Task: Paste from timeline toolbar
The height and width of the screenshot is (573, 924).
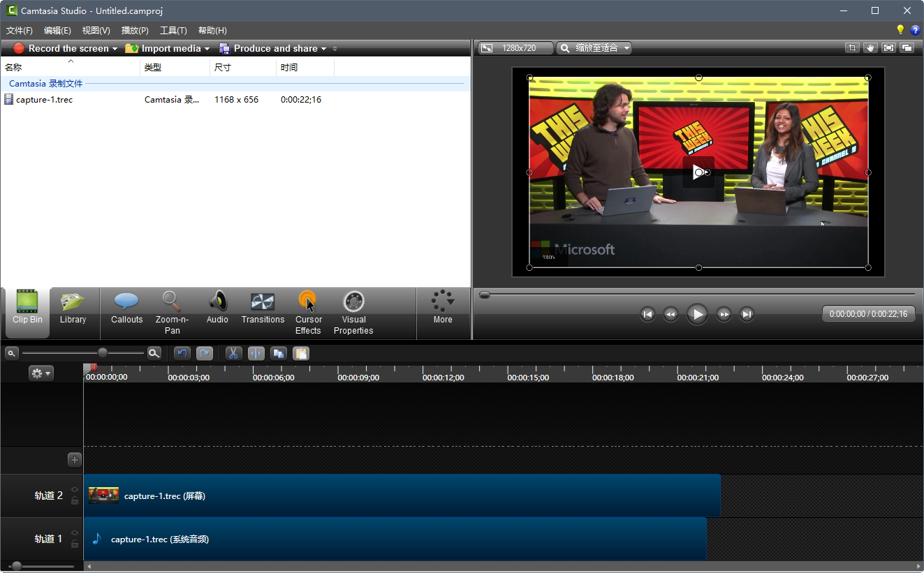Action: tap(301, 353)
